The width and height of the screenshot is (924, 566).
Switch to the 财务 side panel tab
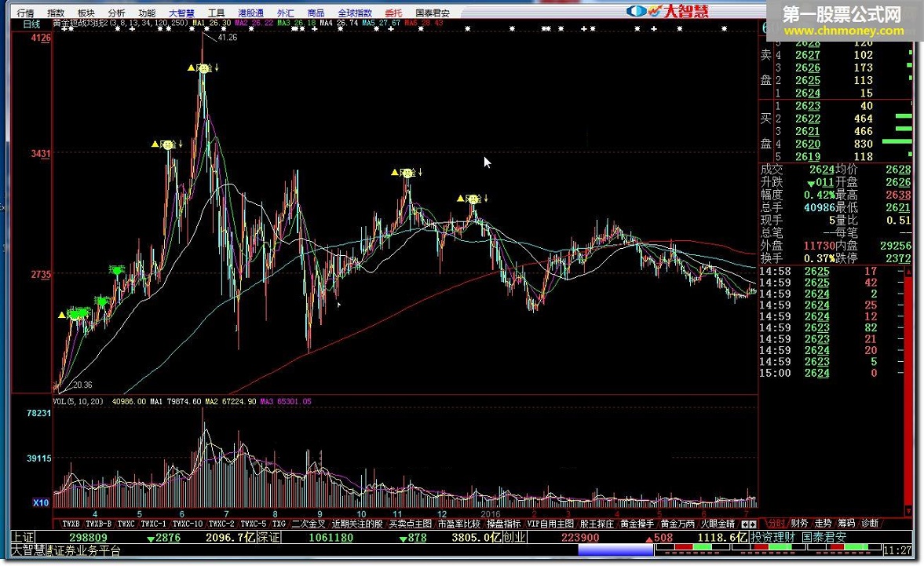[800, 523]
